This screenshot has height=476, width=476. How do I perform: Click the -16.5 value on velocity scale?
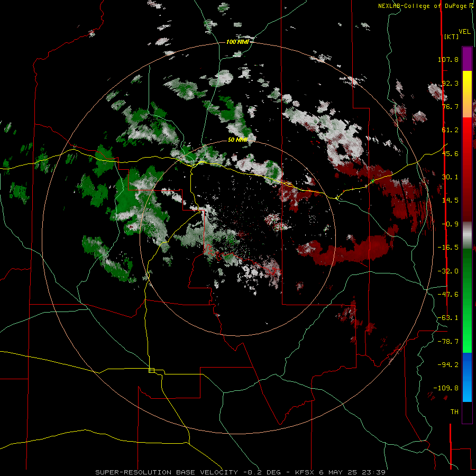pos(448,248)
